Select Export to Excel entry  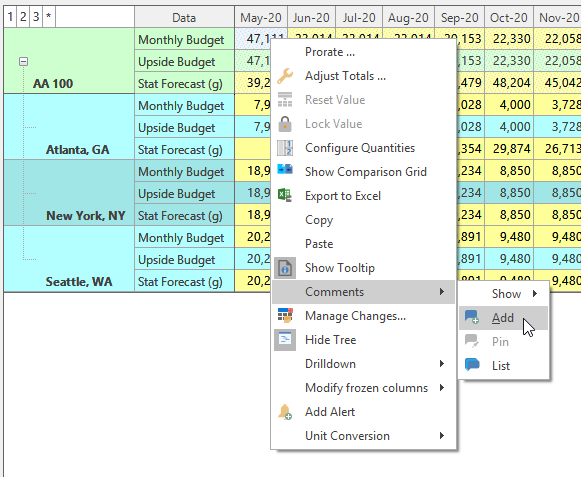363,196
